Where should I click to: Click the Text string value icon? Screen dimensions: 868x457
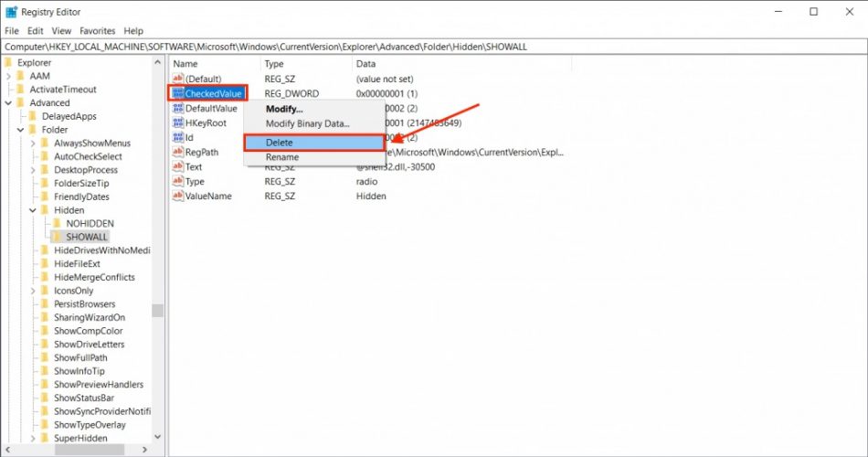(x=177, y=166)
